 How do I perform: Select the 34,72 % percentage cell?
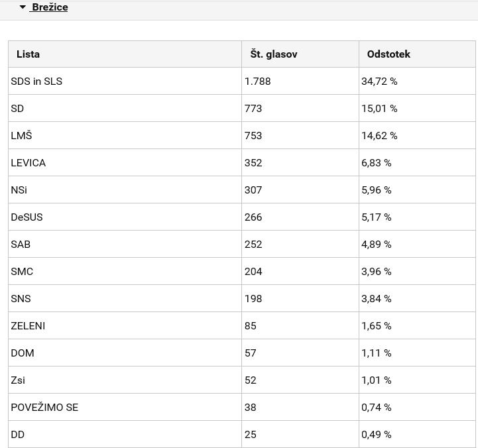coord(417,81)
